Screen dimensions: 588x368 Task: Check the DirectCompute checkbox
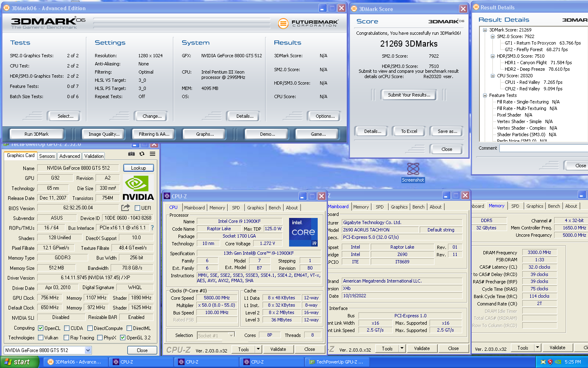[x=90, y=328]
